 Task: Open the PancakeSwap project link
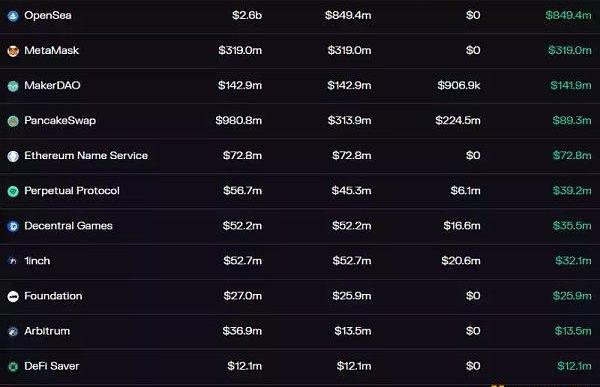[60, 121]
